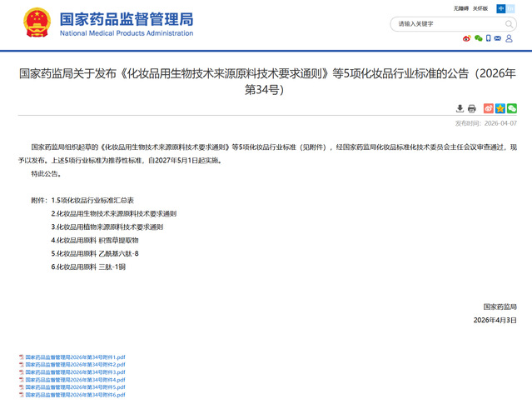
Task: Click the email envelope icon
Action: point(499,38)
